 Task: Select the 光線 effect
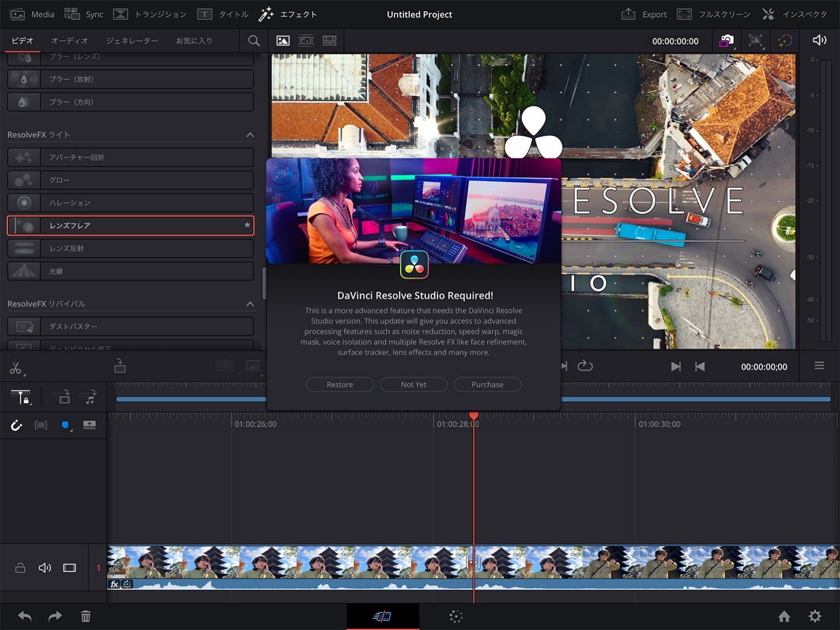point(130,271)
